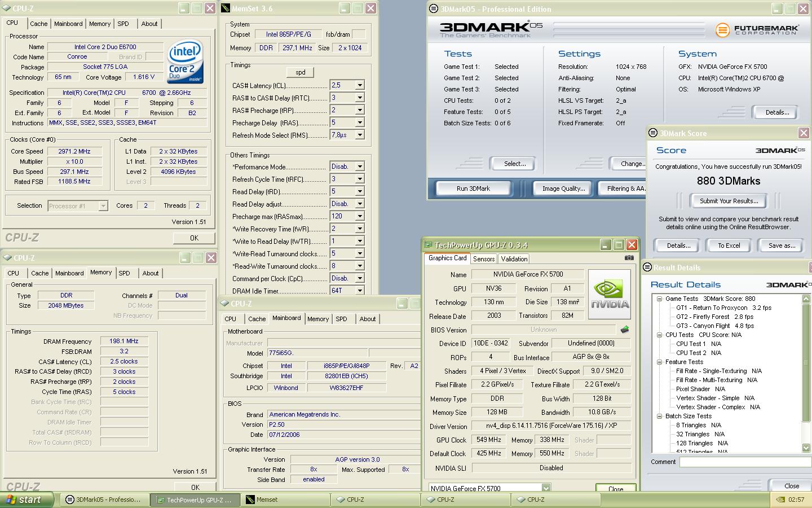Switch to Memset taskbar item

pos(285,500)
